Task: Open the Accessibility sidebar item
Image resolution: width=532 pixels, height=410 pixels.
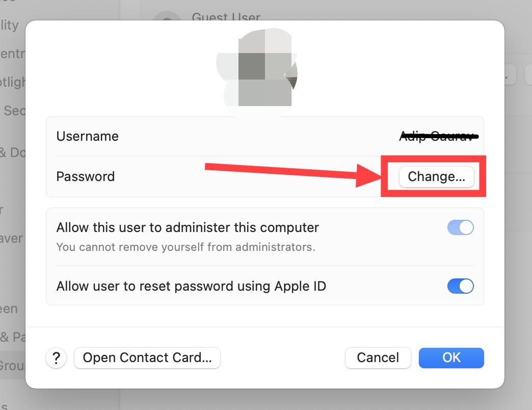Action: point(9,25)
